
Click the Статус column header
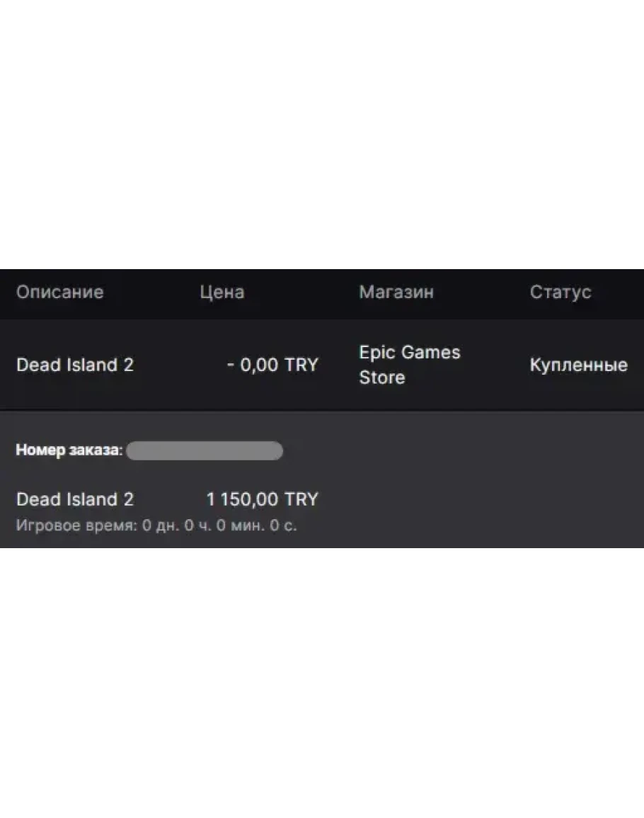click(x=560, y=292)
